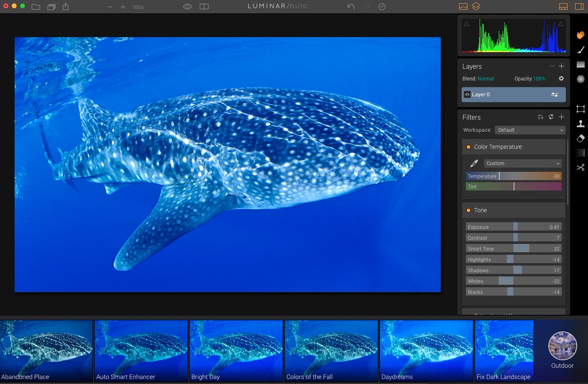Toggle shadow clipping triangle in histogram
This screenshot has width=588, height=384.
coord(466,23)
